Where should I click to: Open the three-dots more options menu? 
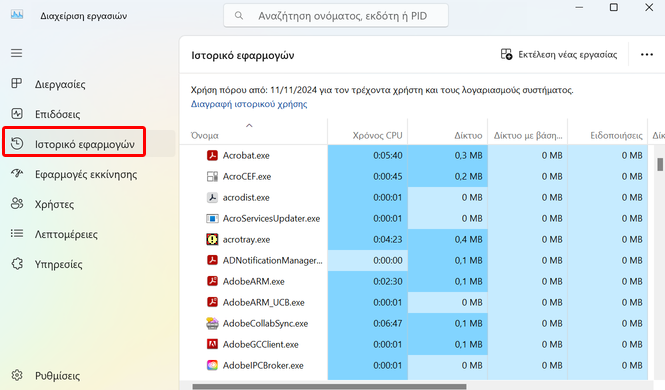[x=646, y=55]
